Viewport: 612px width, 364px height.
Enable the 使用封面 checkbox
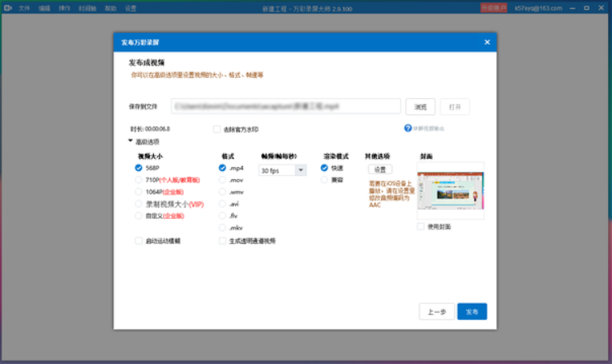tap(421, 226)
